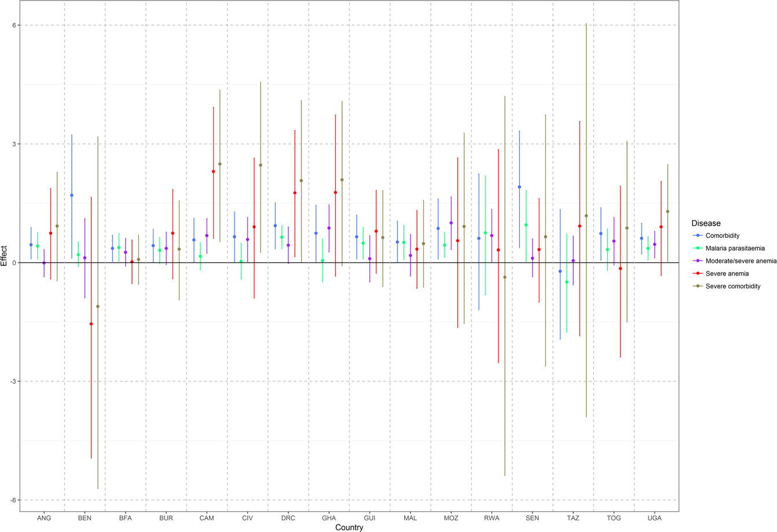Click the olive Severe comorbidity point for CIV
Image resolution: width=777 pixels, height=532 pixels.
261,165
